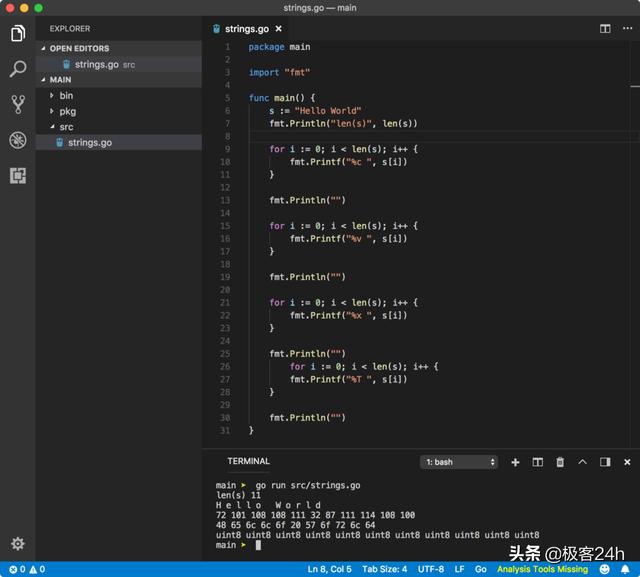The height and width of the screenshot is (577, 640).
Task: Add a new terminal with plus icon
Action: coord(515,462)
